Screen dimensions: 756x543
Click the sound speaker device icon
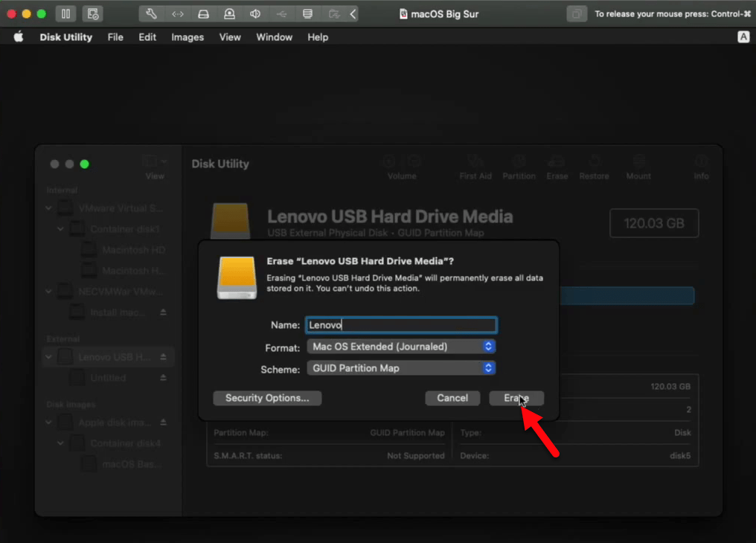click(x=255, y=14)
